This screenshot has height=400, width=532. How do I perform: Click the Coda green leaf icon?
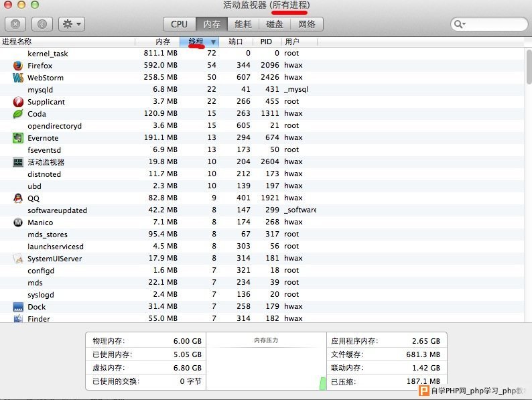coord(18,114)
